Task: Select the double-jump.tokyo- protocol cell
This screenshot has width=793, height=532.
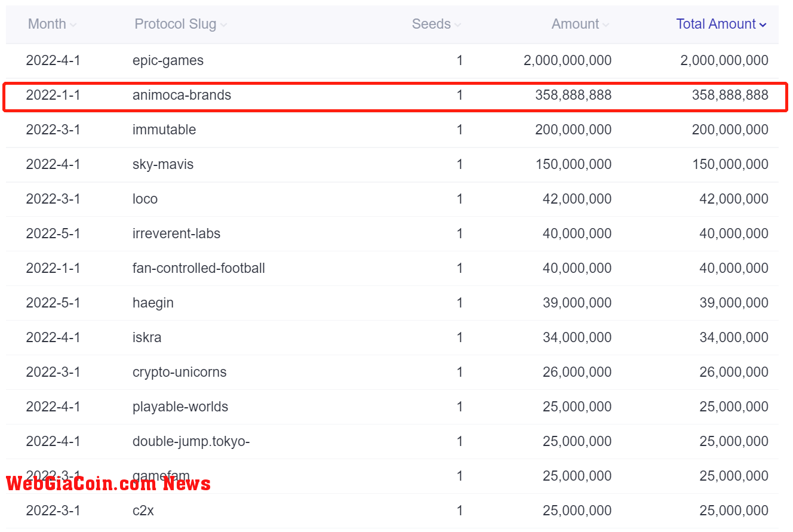Action: (x=191, y=441)
